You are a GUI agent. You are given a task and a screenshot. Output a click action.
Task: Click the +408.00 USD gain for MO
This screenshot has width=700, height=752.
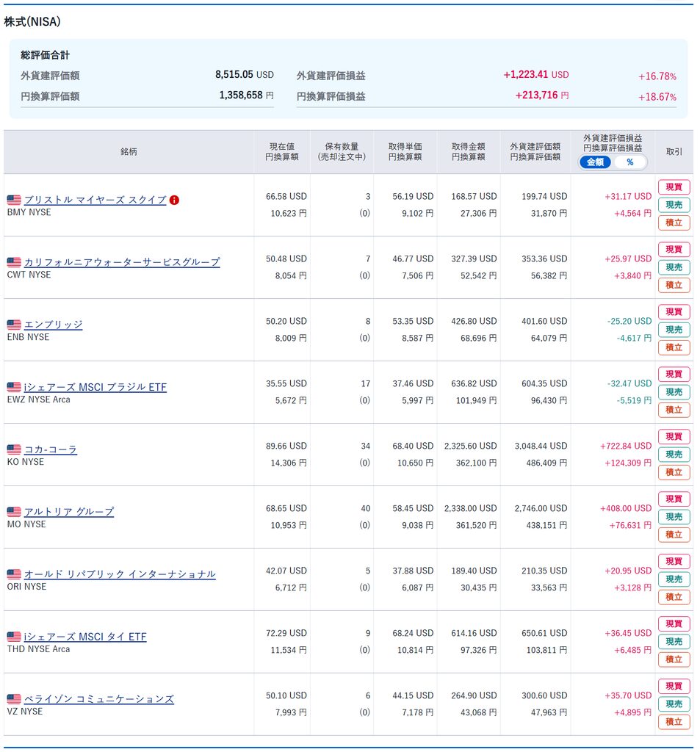pyautogui.click(x=626, y=508)
